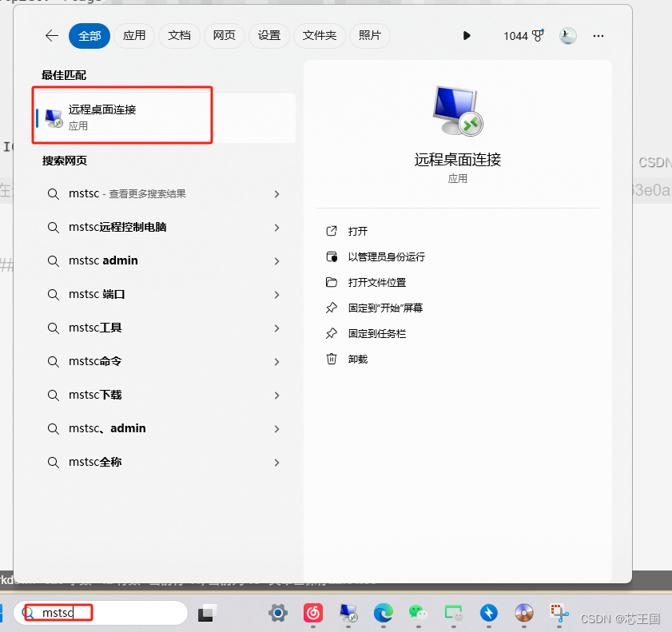
Task: Switch to the 文档 filter tab
Action: pyautogui.click(x=179, y=36)
